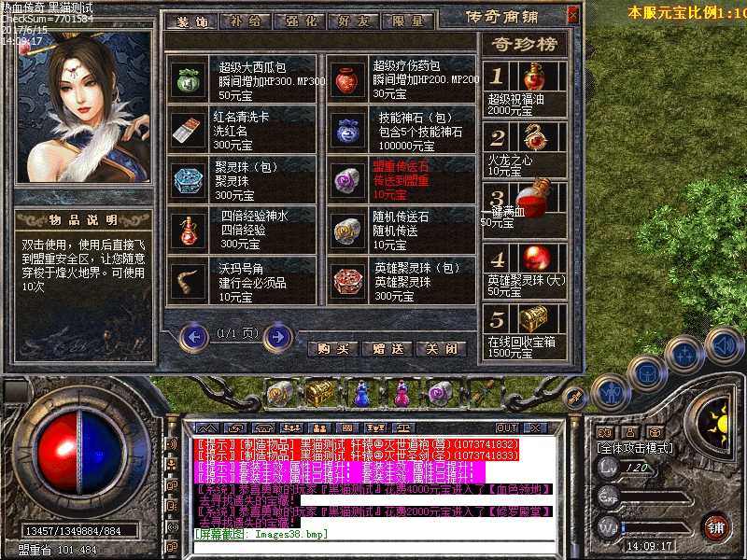Click rank 4 英雄聚灵珠(大) orb icon
This screenshot has width=747, height=560.
tap(536, 259)
